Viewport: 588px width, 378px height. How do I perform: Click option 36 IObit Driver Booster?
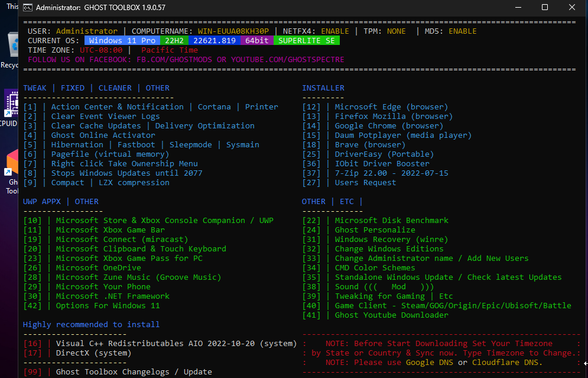(366, 164)
